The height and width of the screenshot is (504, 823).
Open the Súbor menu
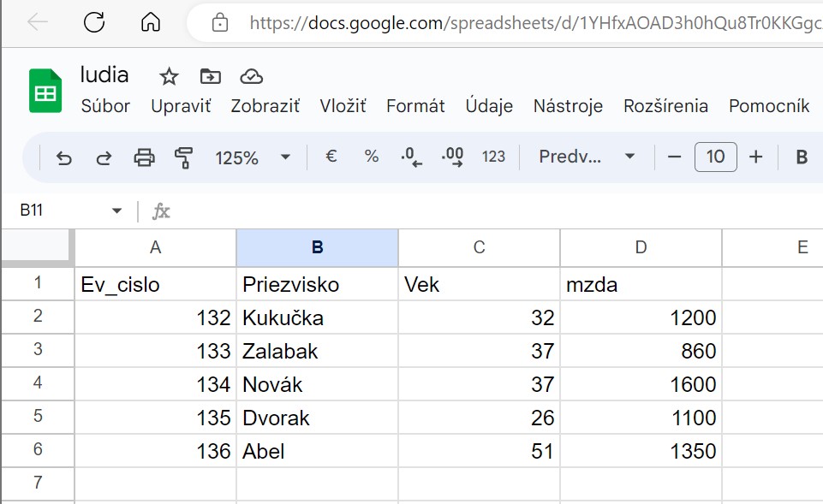point(105,106)
